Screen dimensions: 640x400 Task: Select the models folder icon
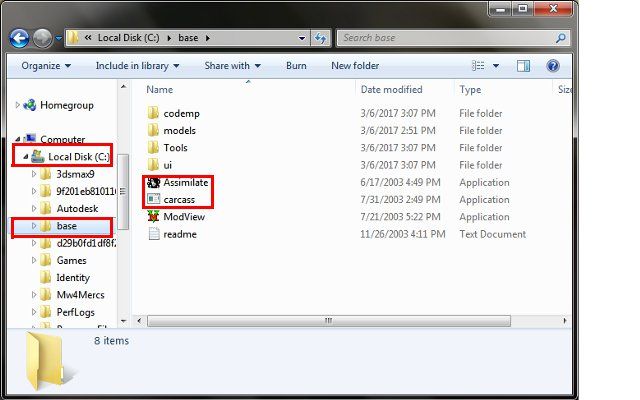tap(153, 130)
